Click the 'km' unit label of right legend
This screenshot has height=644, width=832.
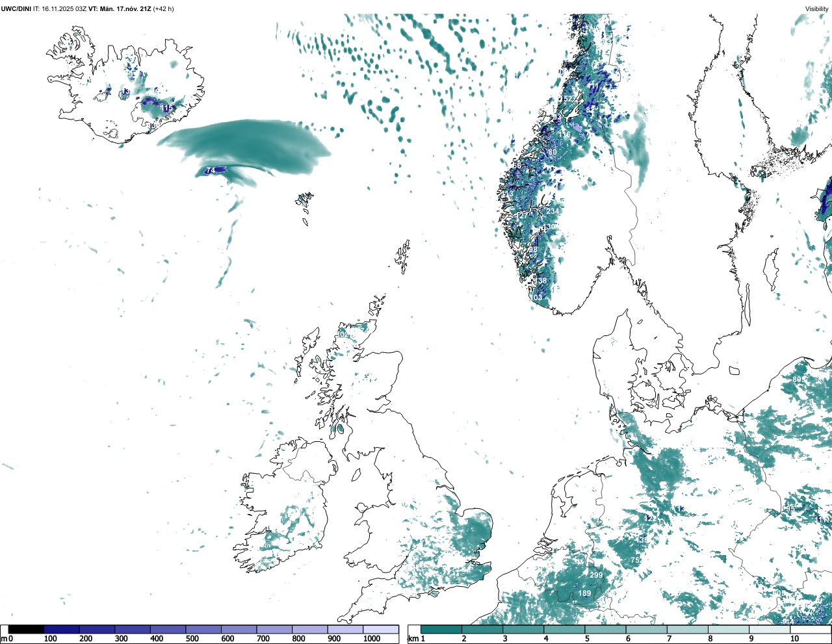(x=413, y=639)
